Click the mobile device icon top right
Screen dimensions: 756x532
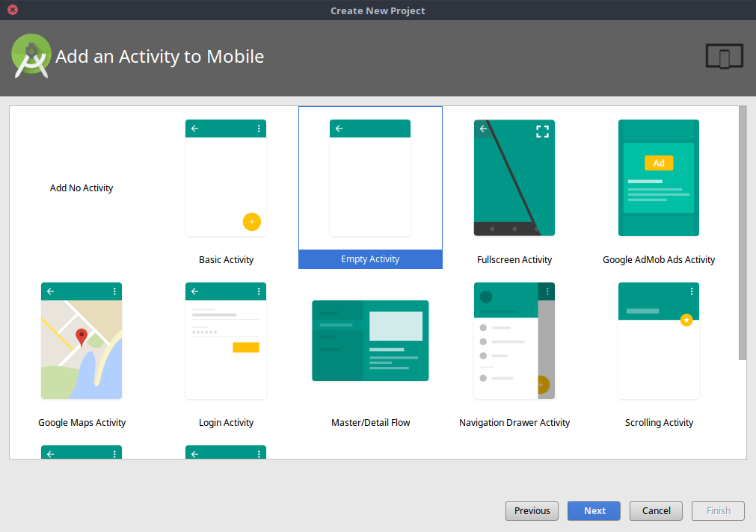coord(723,55)
